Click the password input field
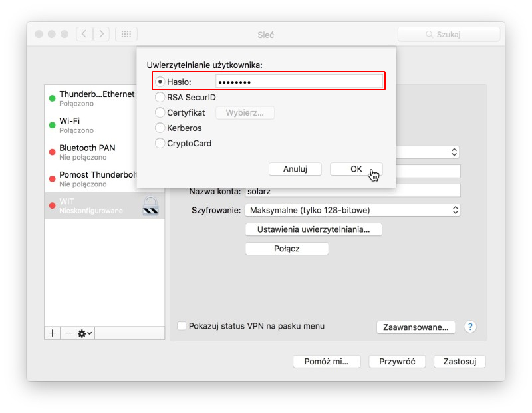This screenshot has width=532, height=413. tap(299, 82)
